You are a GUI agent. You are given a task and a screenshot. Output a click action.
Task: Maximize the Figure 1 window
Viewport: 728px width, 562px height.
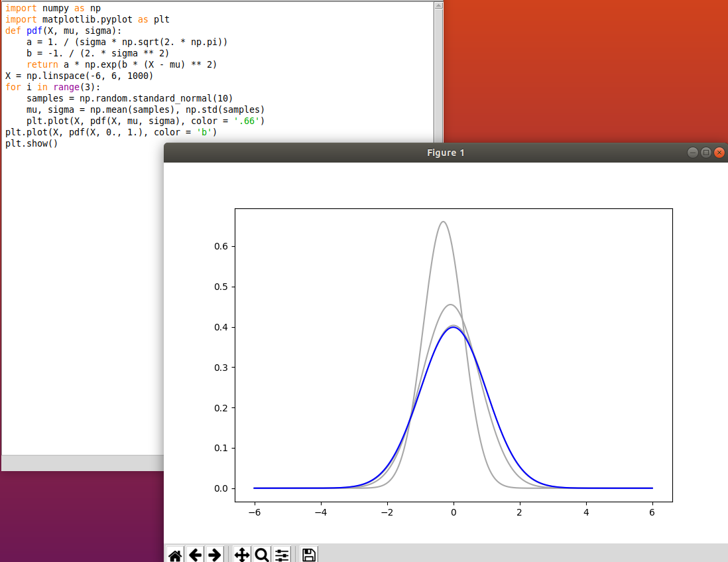[x=705, y=153]
